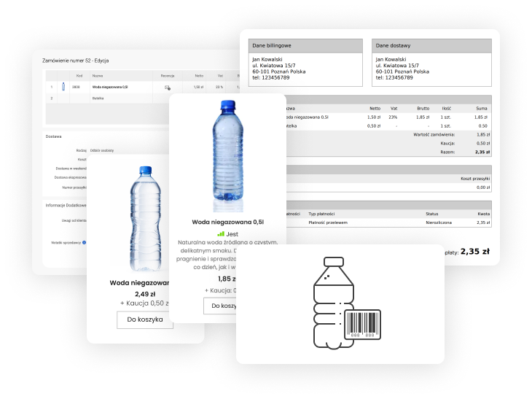Viewport: 532px width, 399px height.
Task: Click the Uwagi od klienta label
Action: coord(74,221)
